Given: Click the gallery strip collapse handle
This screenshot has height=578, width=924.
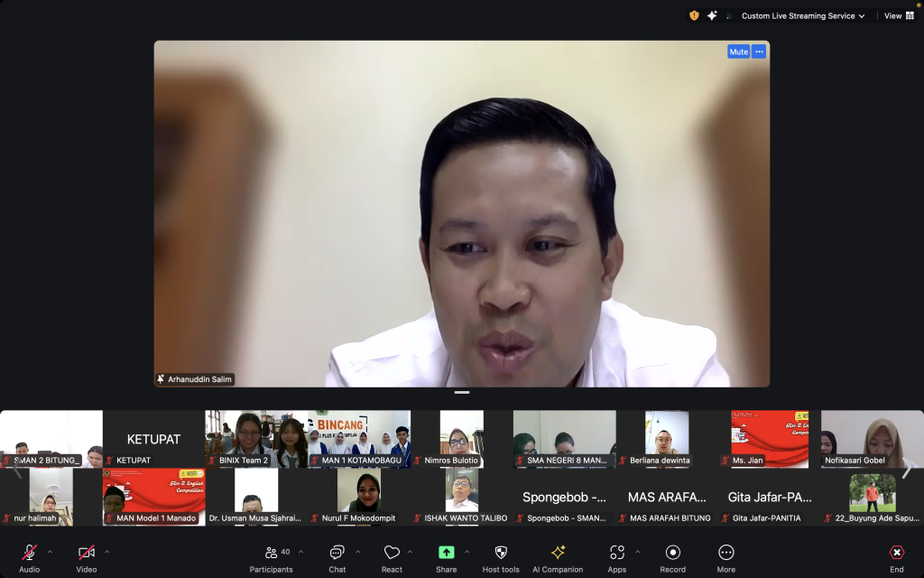Looking at the screenshot, I should (462, 393).
